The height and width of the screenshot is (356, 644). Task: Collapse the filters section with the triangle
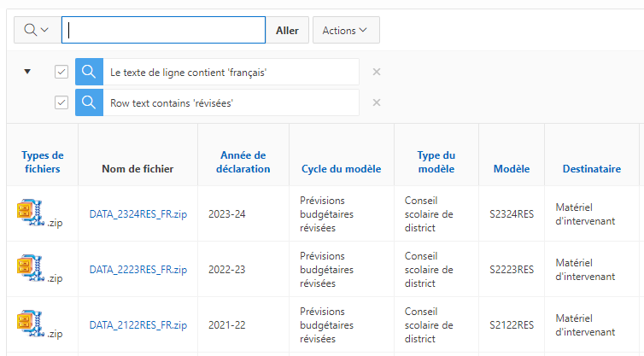point(27,73)
